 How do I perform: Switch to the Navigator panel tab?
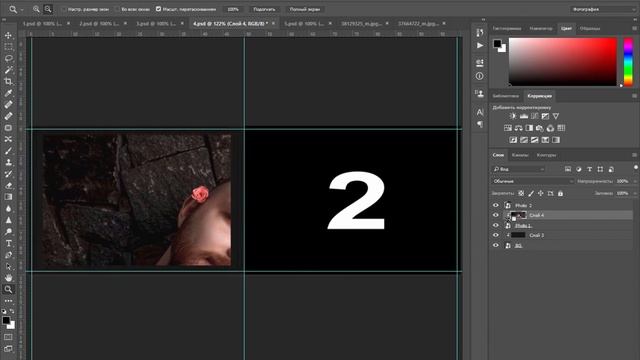click(540, 29)
